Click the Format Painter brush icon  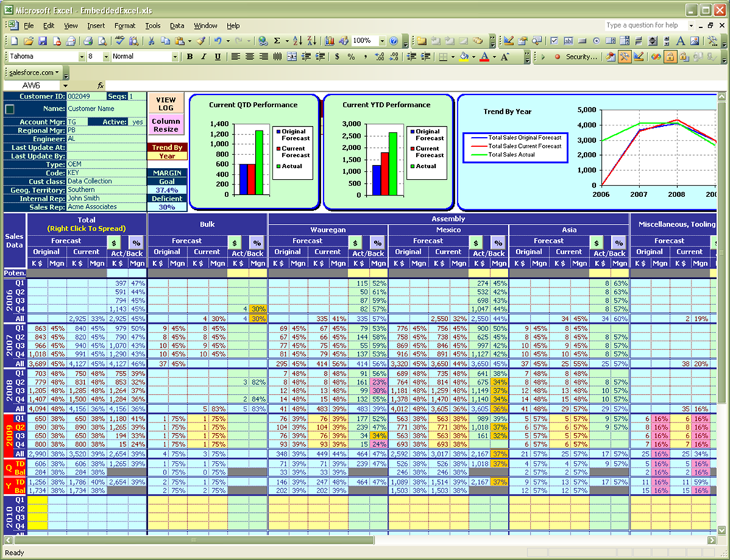[x=201, y=41]
